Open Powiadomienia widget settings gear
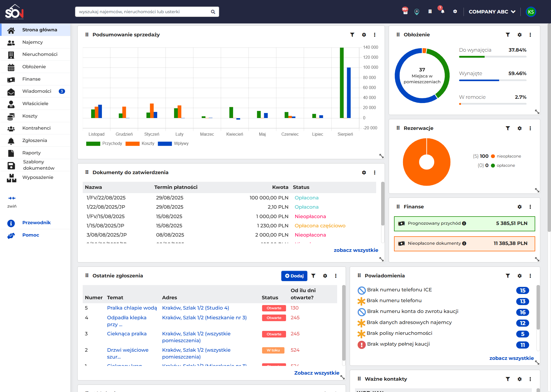The image size is (551, 392). (519, 276)
